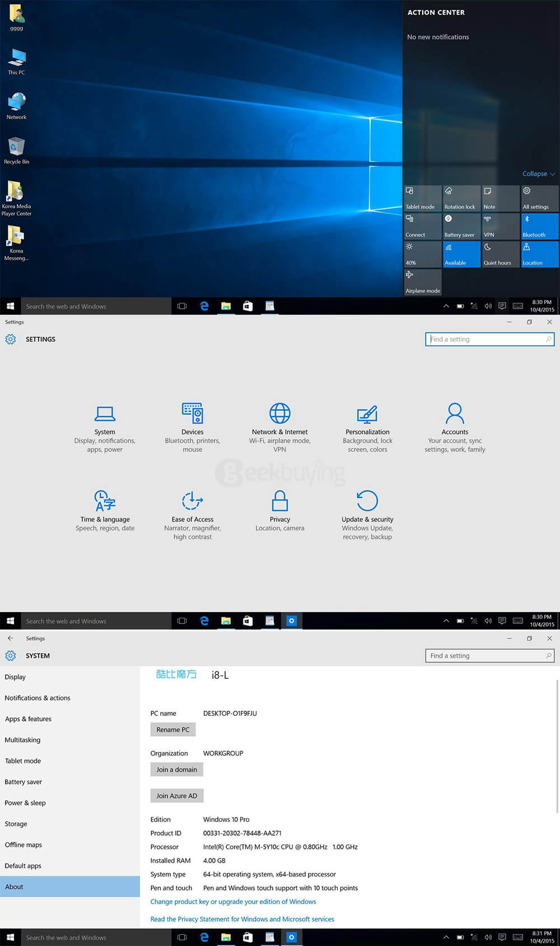Image resolution: width=560 pixels, height=946 pixels.
Task: Disable the Location tile
Action: pyautogui.click(x=540, y=254)
